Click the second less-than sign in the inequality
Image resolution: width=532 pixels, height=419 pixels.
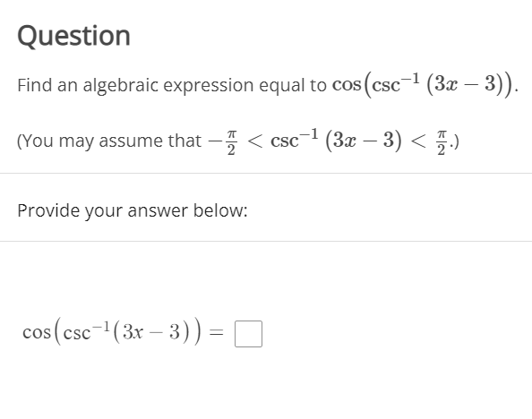point(418,141)
